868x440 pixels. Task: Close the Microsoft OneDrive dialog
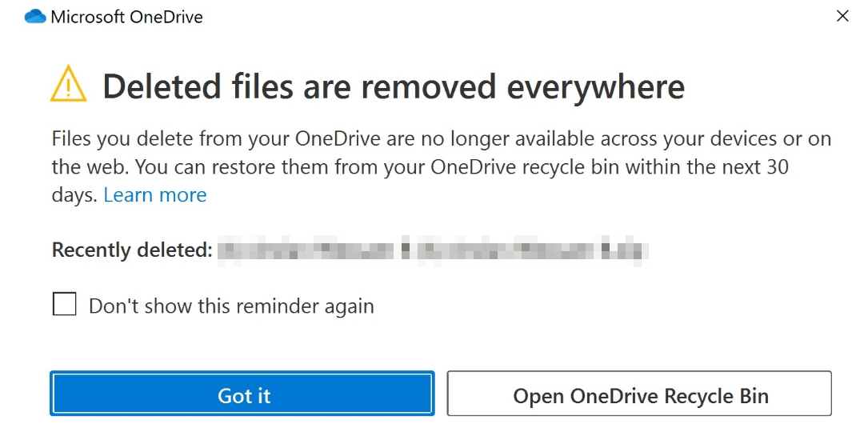point(842,16)
